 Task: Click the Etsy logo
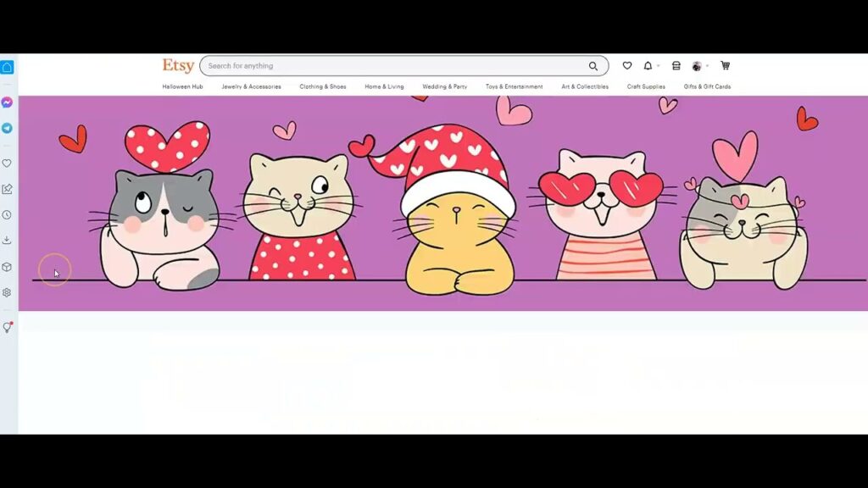tap(178, 66)
